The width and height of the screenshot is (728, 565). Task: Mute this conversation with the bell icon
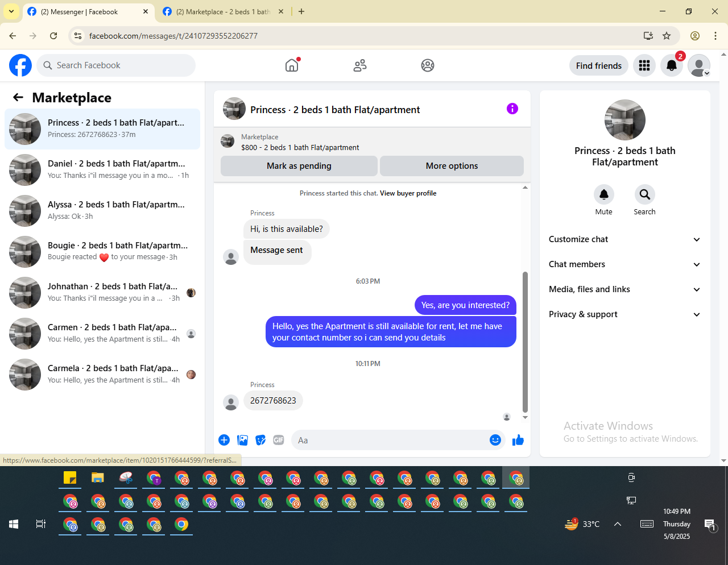click(604, 194)
